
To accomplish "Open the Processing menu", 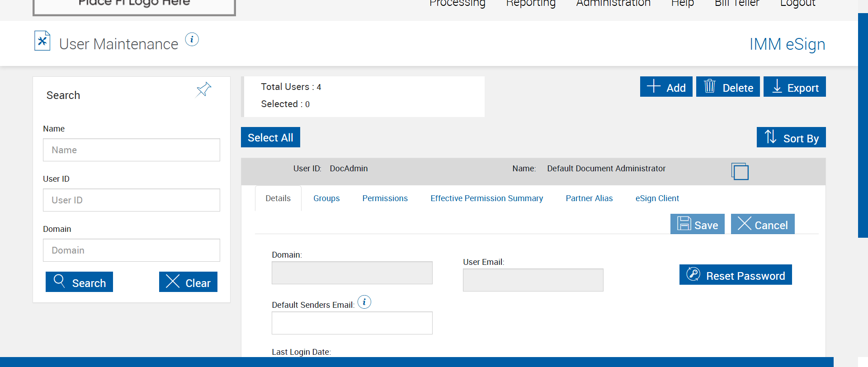I will pyautogui.click(x=457, y=4).
